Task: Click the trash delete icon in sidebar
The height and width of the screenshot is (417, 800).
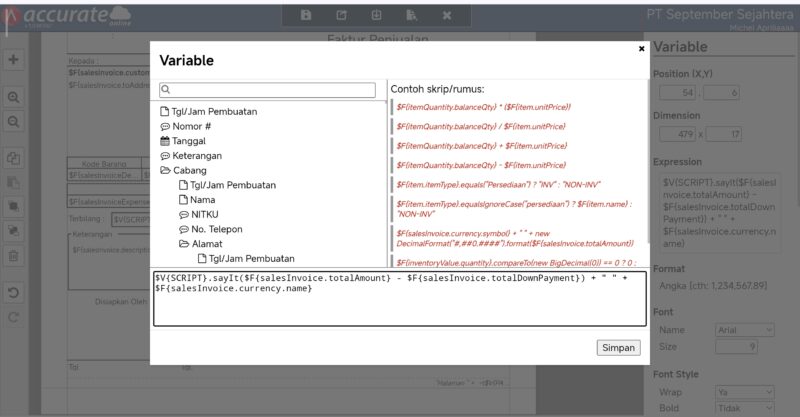Action: pos(14,256)
